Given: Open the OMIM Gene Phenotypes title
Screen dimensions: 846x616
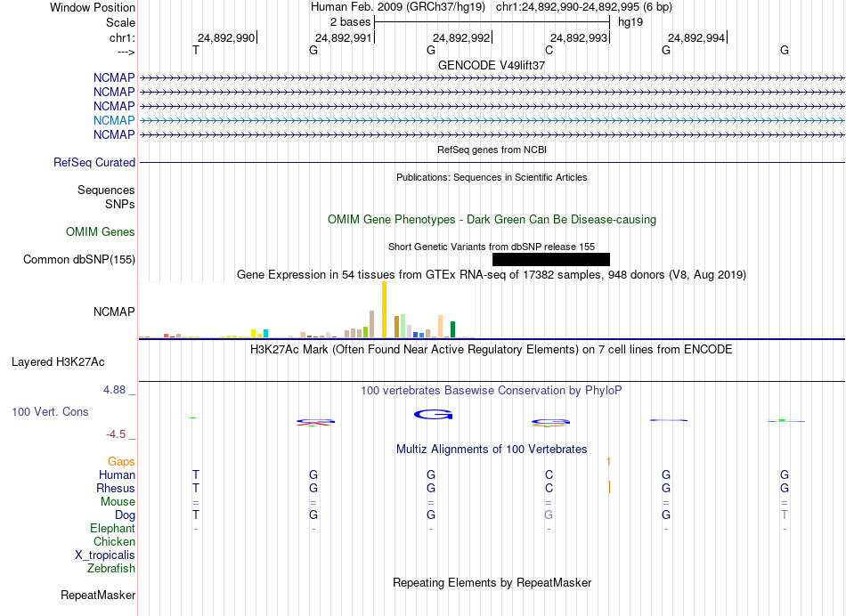Looking at the screenshot, I should tap(492, 220).
